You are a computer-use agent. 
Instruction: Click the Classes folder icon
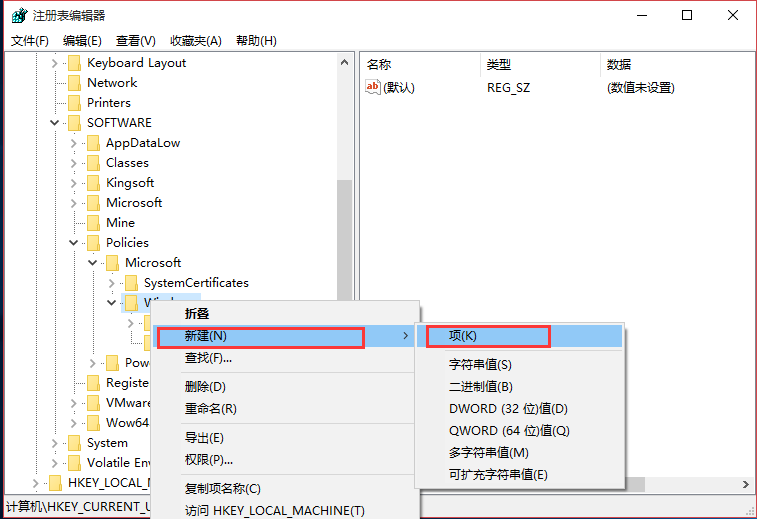[93, 163]
